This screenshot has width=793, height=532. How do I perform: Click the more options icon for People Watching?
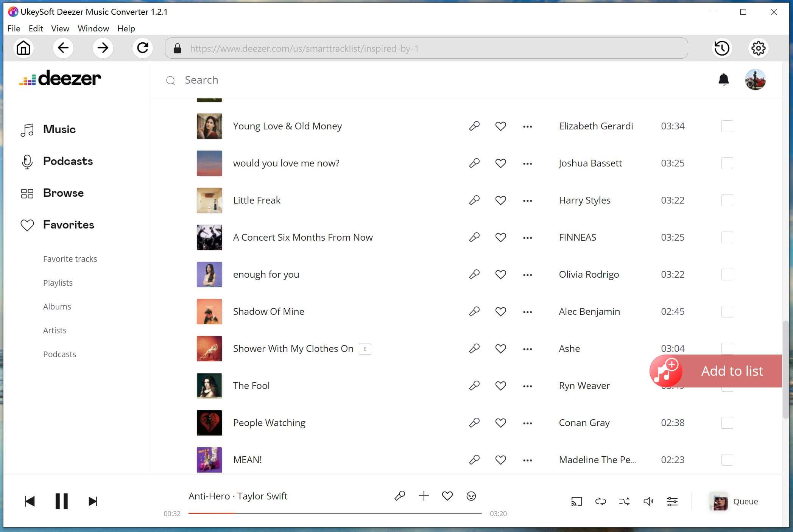point(527,423)
